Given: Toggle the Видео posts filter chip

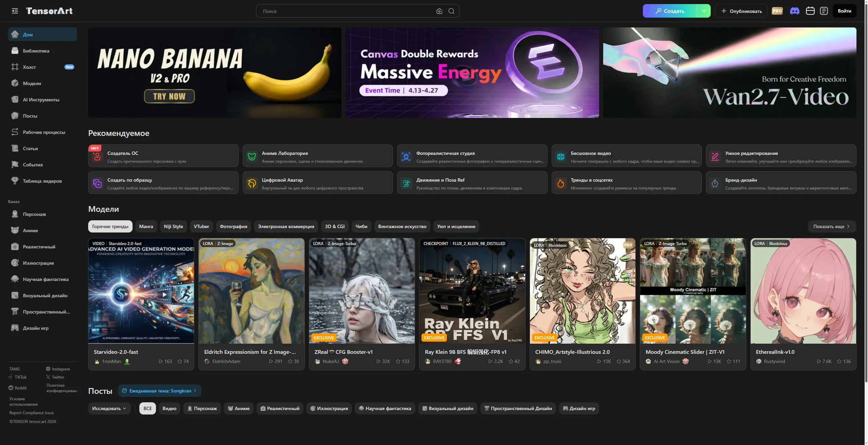Looking at the screenshot, I should (169, 408).
